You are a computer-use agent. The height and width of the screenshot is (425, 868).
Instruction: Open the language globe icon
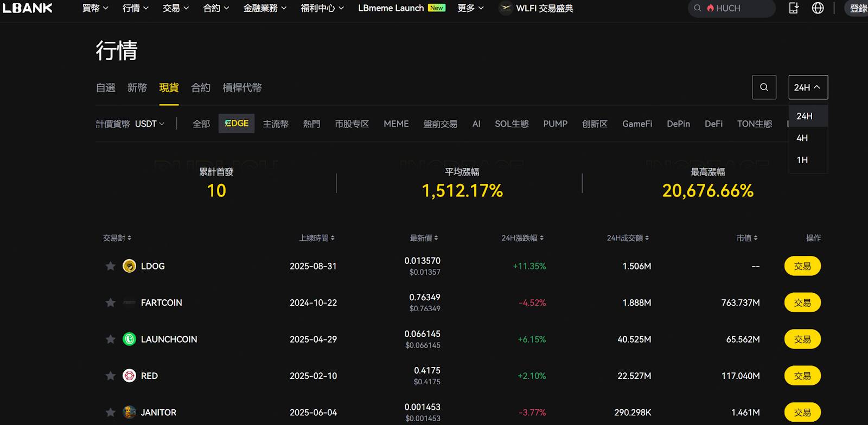[818, 8]
